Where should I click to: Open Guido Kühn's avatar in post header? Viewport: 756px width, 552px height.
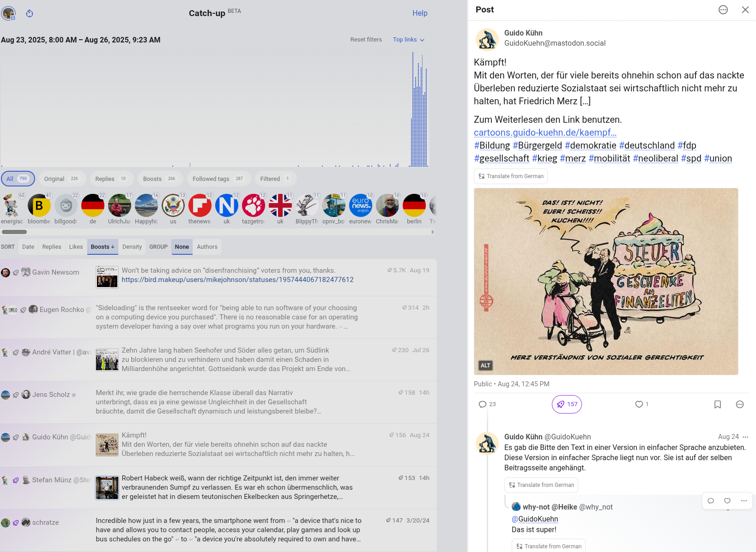click(x=487, y=39)
